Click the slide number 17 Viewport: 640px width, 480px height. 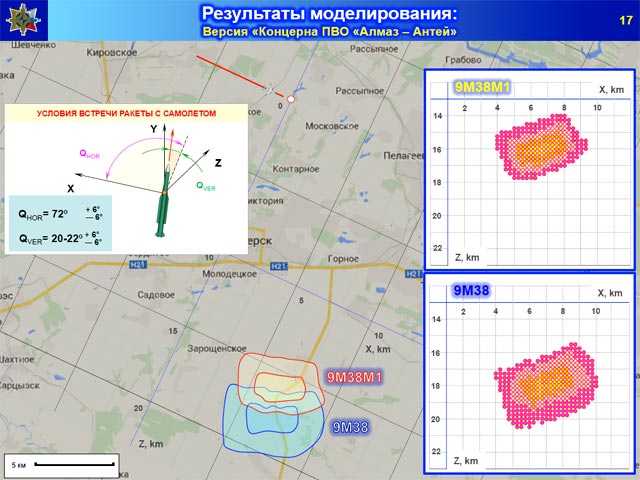(625, 22)
